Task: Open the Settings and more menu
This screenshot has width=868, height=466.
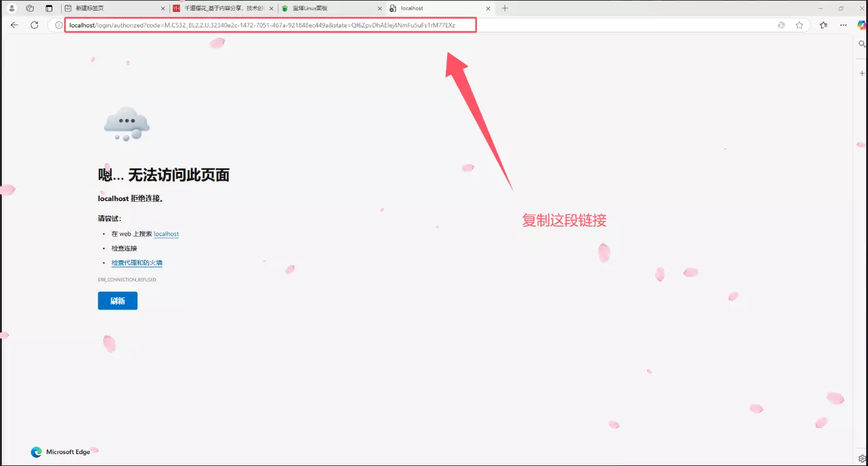Action: (x=844, y=25)
